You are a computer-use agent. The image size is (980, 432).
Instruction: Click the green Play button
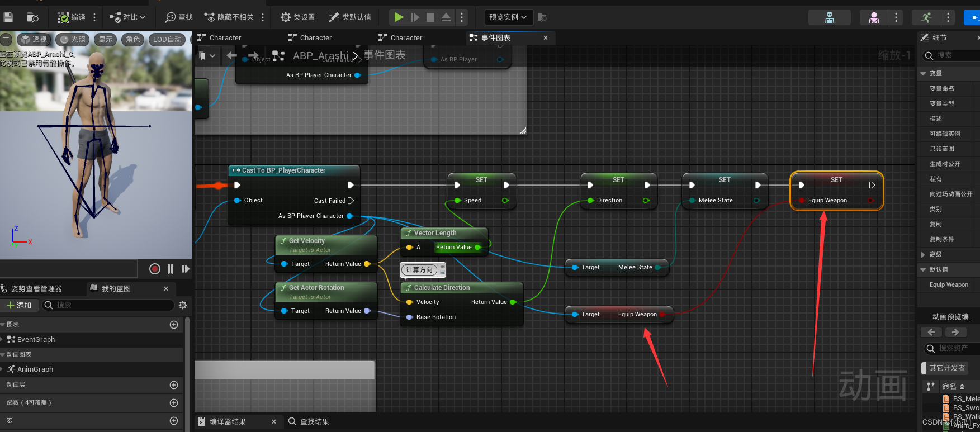click(x=399, y=17)
